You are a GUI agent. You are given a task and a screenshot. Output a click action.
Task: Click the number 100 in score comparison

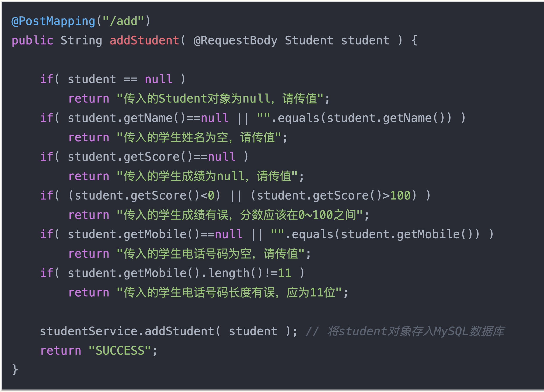tap(400, 196)
